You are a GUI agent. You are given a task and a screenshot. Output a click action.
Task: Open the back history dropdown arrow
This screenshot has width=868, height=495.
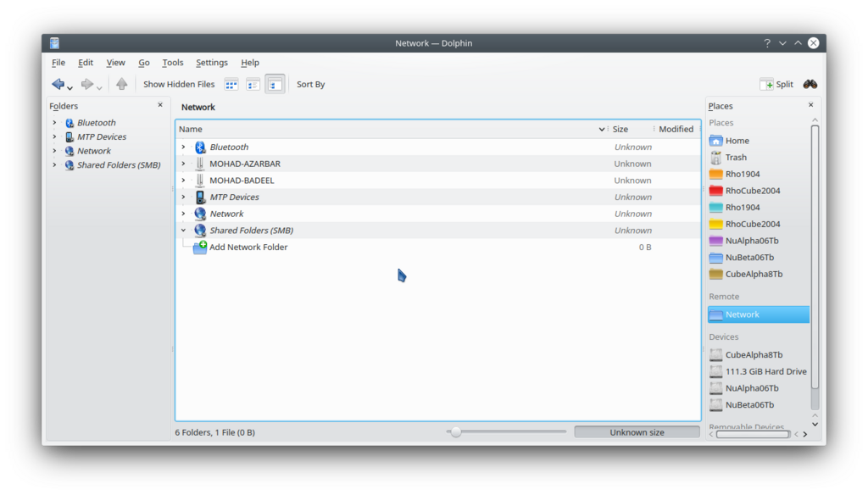point(70,87)
